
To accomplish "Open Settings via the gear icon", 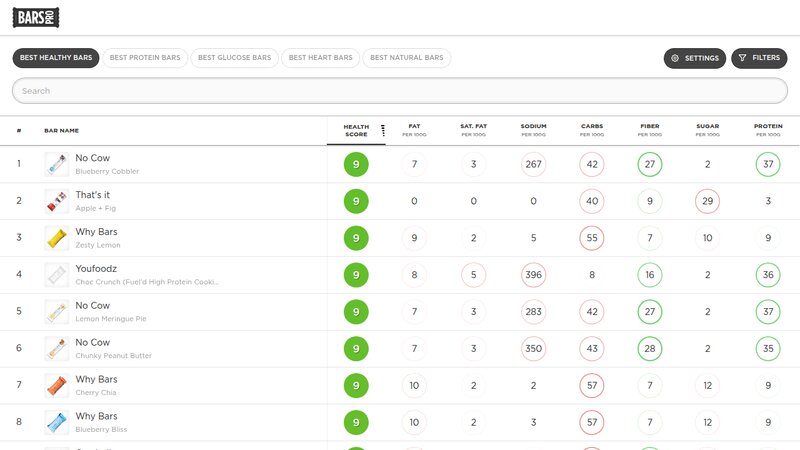I will point(675,58).
